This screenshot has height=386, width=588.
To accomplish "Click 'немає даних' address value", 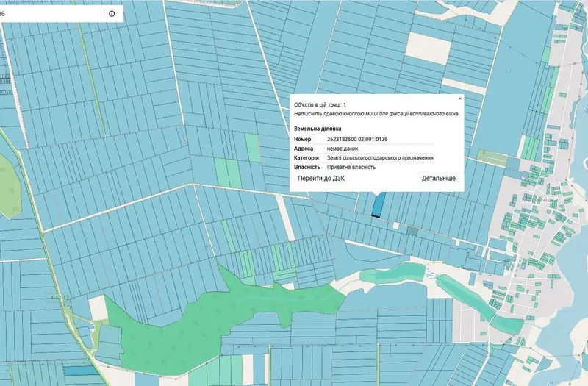I will (343, 149).
